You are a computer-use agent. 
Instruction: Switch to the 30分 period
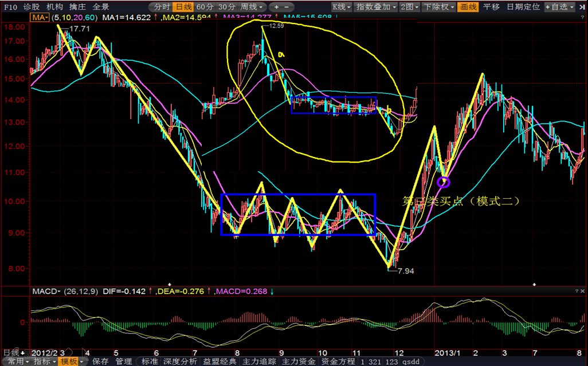(226, 7)
